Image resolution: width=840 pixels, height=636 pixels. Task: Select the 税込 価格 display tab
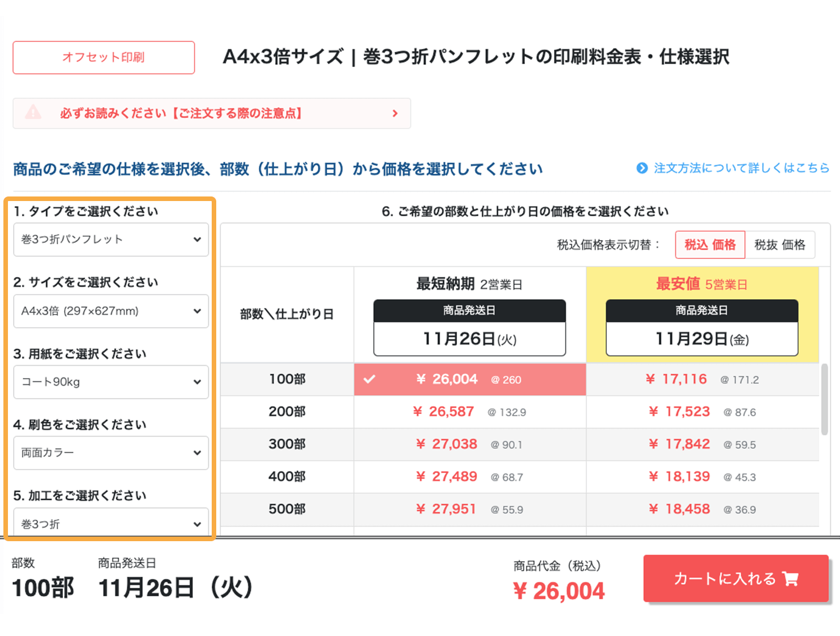[709, 245]
